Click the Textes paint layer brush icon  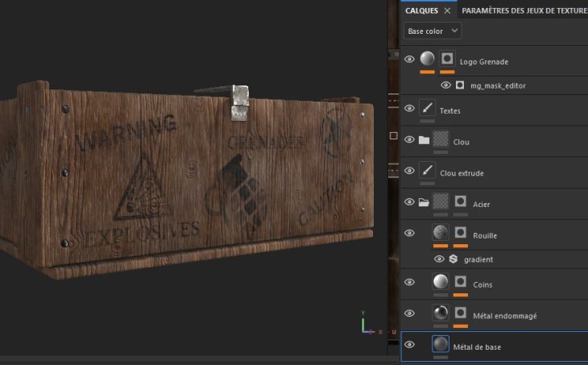(x=427, y=108)
